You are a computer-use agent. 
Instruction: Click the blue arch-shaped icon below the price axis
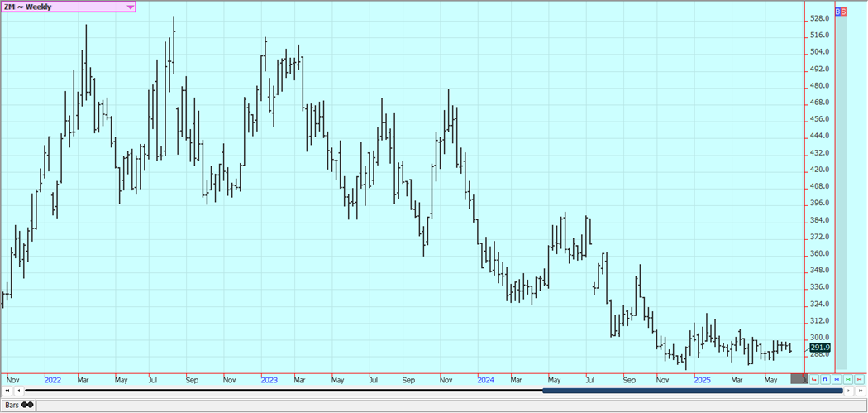click(x=825, y=380)
